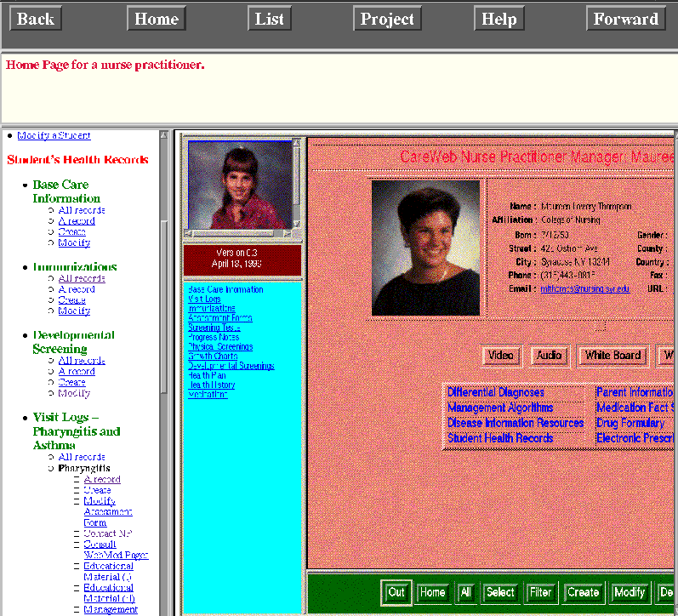The height and width of the screenshot is (616, 678).
Task: Open Assessment Forms in the cyan panel
Action: (x=220, y=318)
